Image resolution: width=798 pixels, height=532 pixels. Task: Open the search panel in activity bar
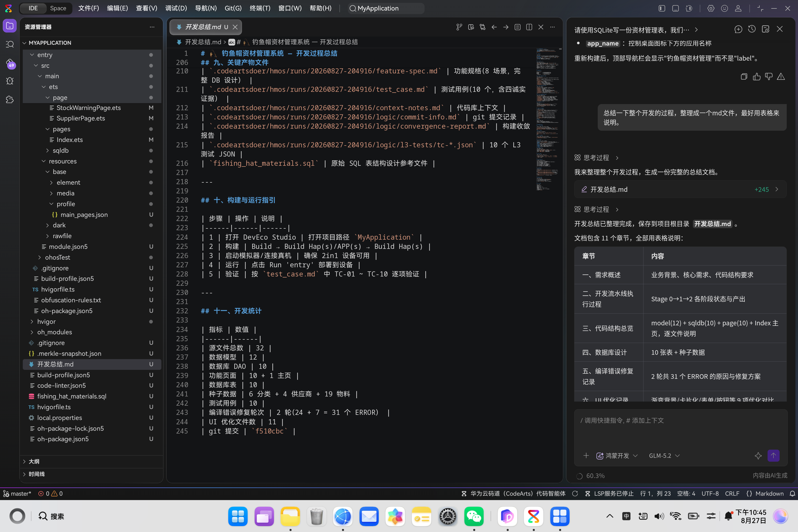click(10, 45)
